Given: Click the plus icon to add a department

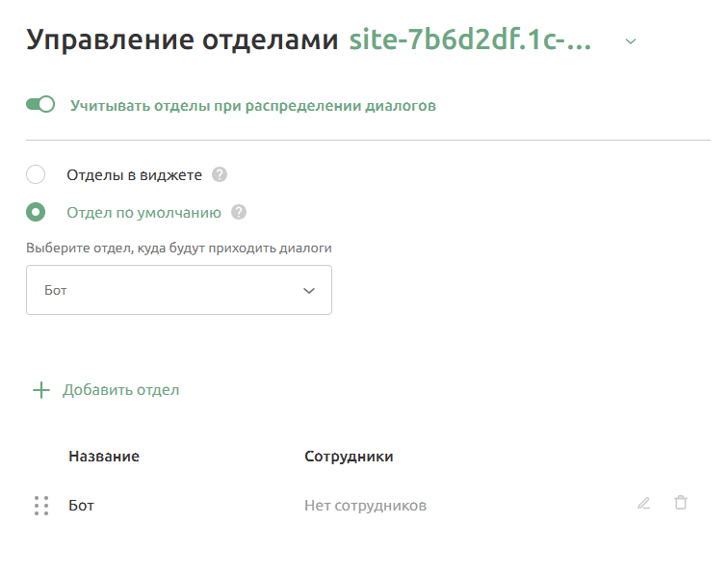Looking at the screenshot, I should 40,390.
